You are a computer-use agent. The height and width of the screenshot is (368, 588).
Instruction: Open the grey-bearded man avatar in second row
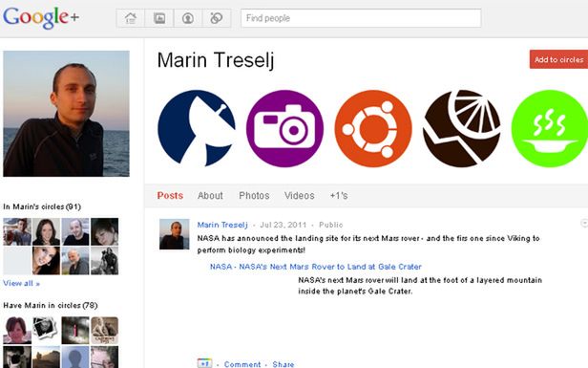click(75, 261)
